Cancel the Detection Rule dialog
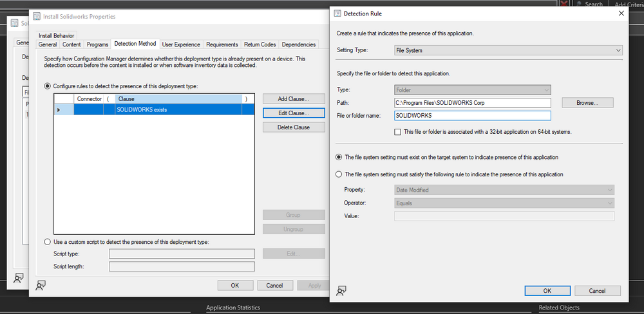644x314 pixels. coord(597,291)
